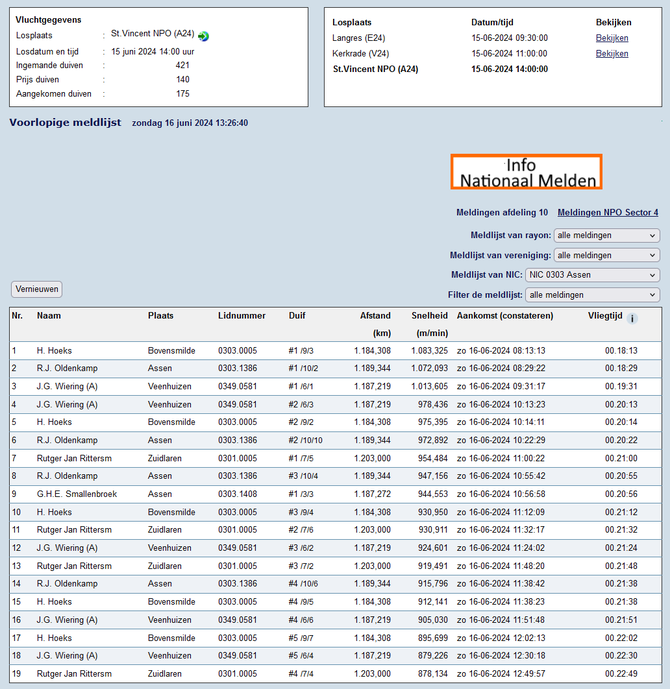Screen dimensions: 670x689
Task: Select St.Vincent NPO (A24) in Losplaats list
Action: pyautogui.click(x=376, y=69)
